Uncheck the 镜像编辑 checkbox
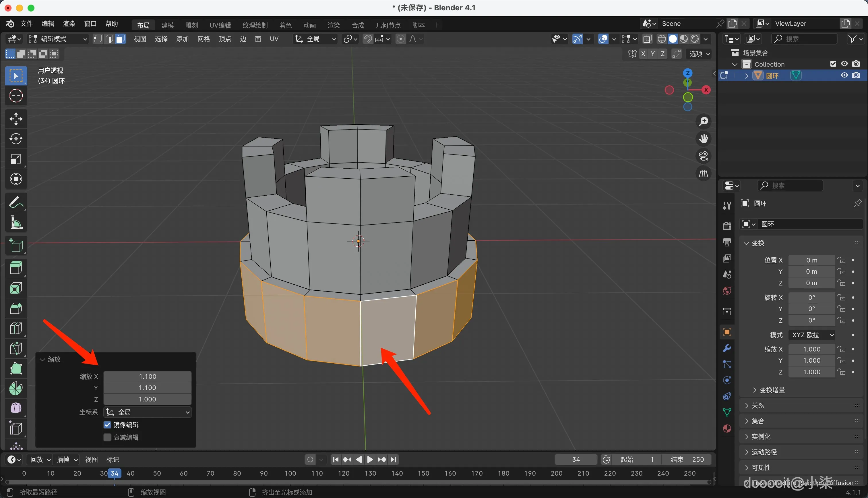Viewport: 868px width, 498px height. pos(107,425)
